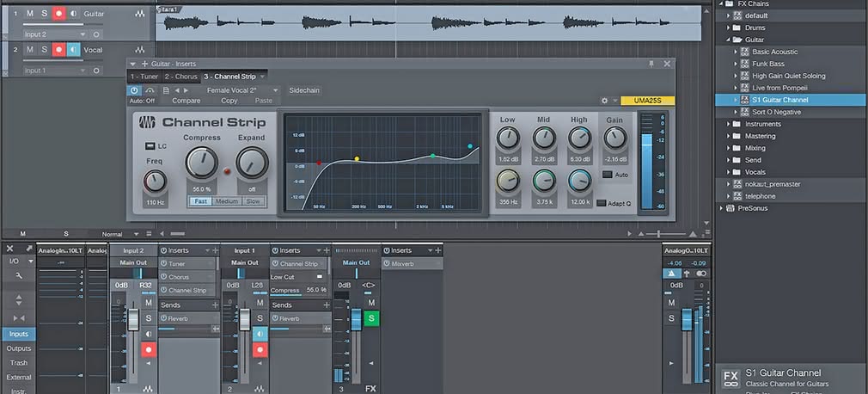Click the Compare button
Image resolution: width=868 pixels, height=394 pixels.
click(186, 101)
